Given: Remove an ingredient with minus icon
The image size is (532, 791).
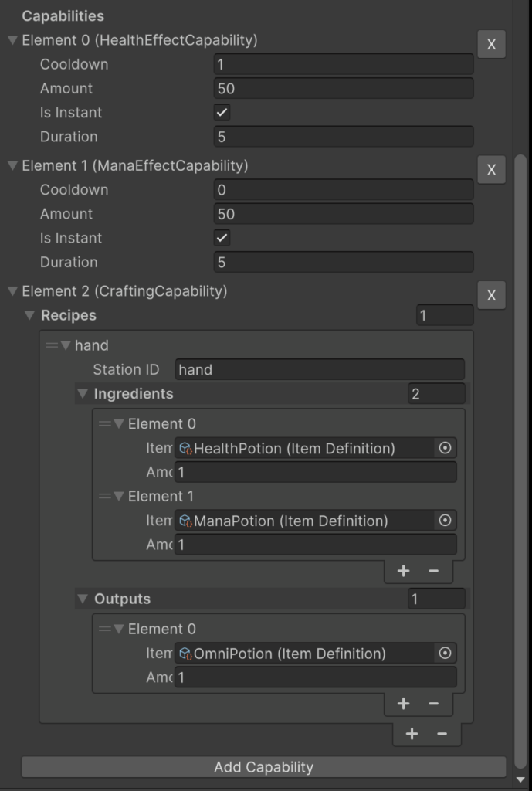Looking at the screenshot, I should (433, 571).
